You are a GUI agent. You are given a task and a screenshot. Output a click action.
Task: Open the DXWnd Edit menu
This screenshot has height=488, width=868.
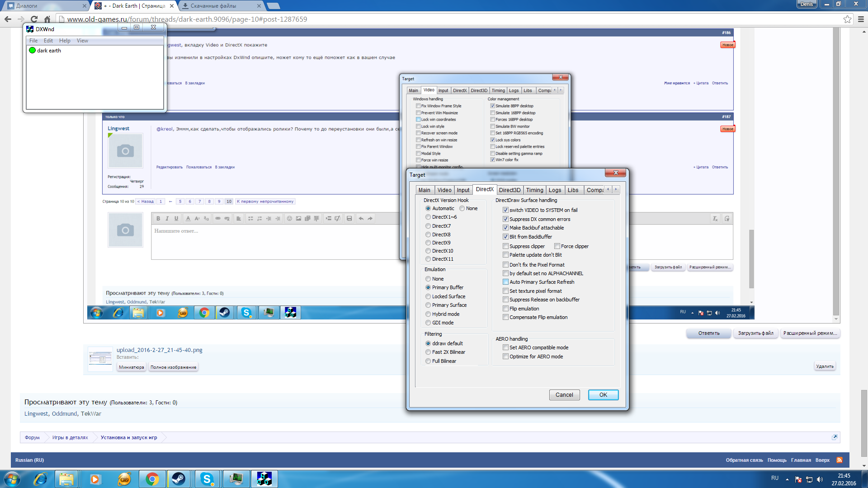(48, 41)
